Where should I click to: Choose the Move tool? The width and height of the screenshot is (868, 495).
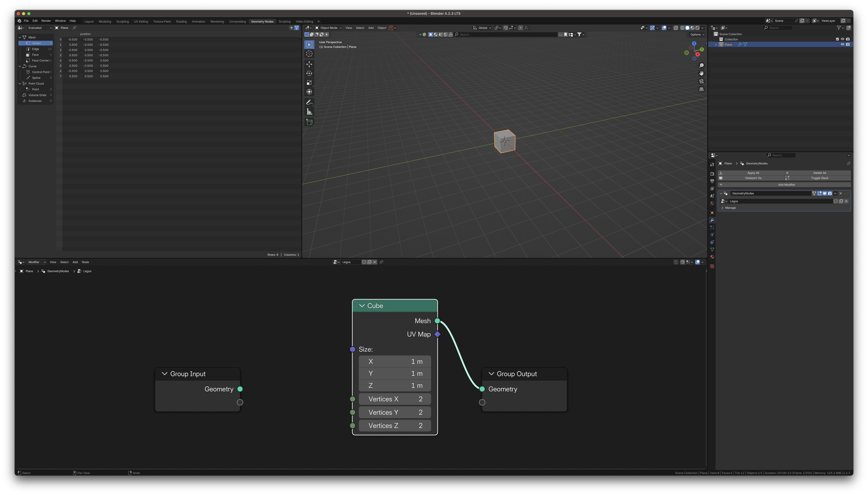(x=309, y=64)
